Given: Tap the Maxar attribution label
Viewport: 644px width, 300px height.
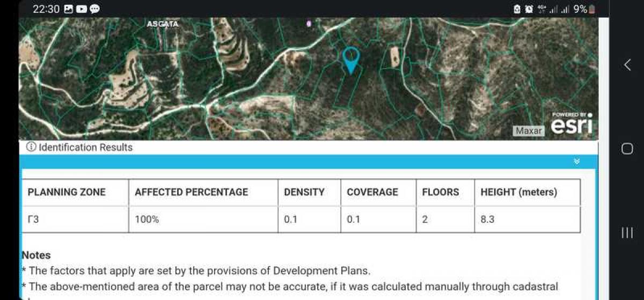Looking at the screenshot, I should [x=529, y=130].
